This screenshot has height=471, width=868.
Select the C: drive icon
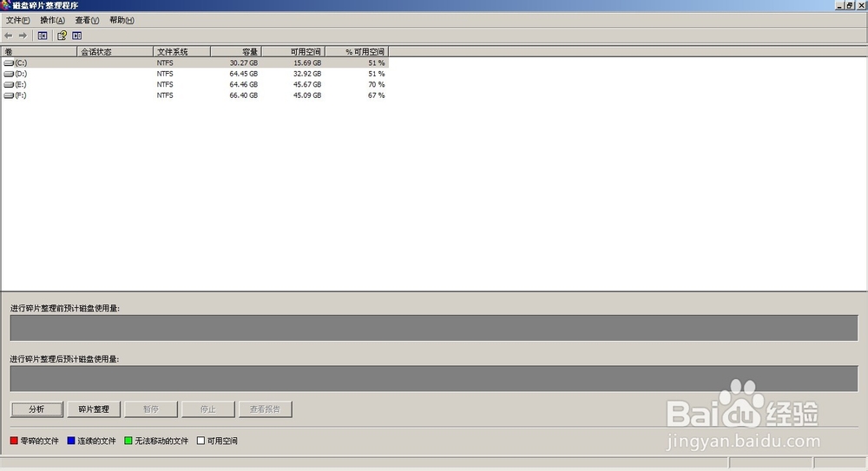click(x=9, y=63)
